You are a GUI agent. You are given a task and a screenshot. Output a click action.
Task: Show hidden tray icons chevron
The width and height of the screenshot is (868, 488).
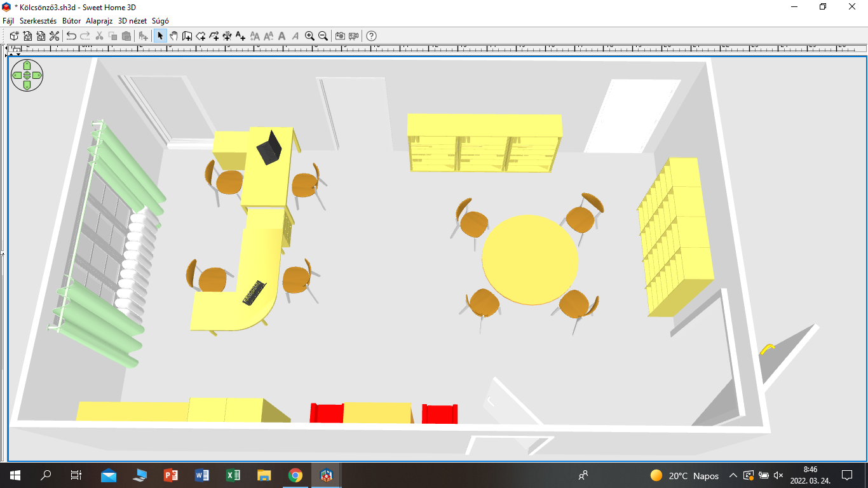733,475
